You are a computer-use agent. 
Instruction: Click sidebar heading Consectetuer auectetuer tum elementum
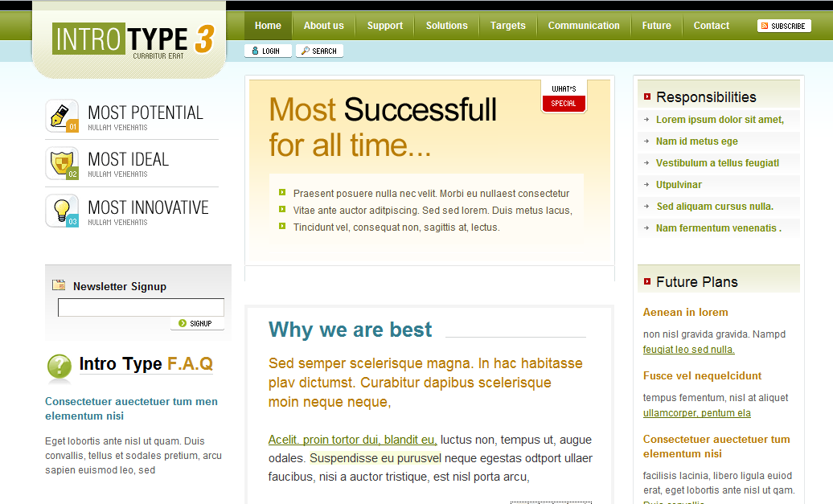tap(716, 446)
